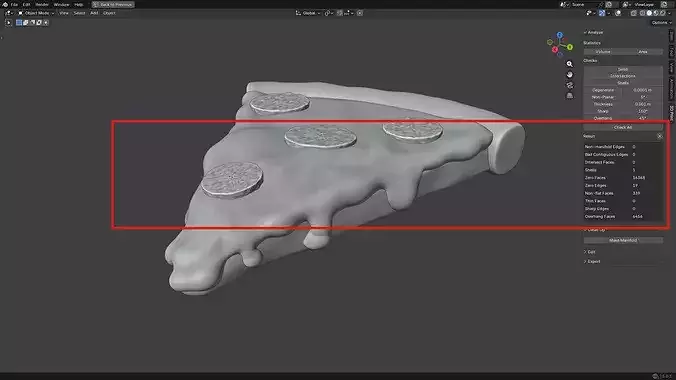Image resolution: width=676 pixels, height=380 pixels.
Task: Adjust the Thickness minimum value field
Action: point(643,104)
